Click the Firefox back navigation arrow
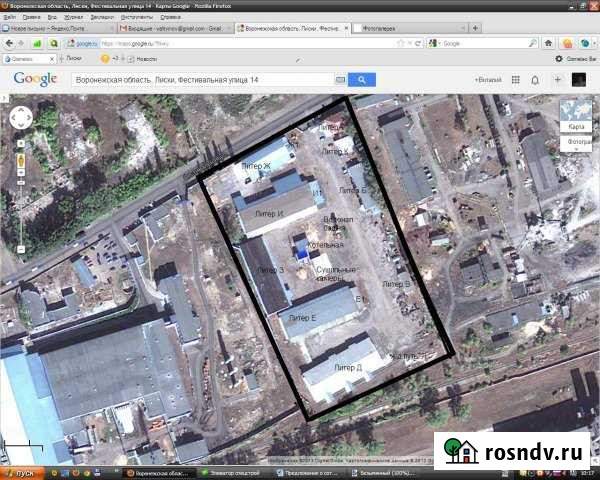The image size is (600, 480). pyautogui.click(x=11, y=43)
